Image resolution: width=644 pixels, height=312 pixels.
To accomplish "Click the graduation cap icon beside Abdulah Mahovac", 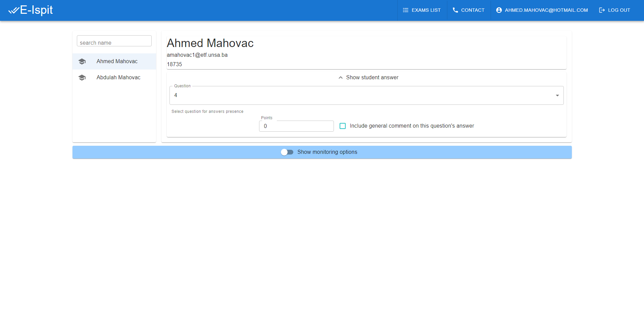I will pos(82,77).
